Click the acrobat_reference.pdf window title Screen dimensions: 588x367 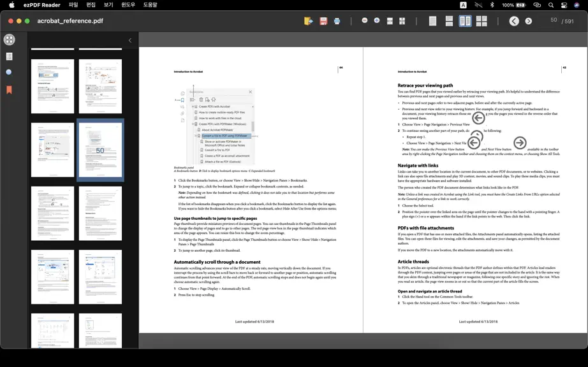70,21
